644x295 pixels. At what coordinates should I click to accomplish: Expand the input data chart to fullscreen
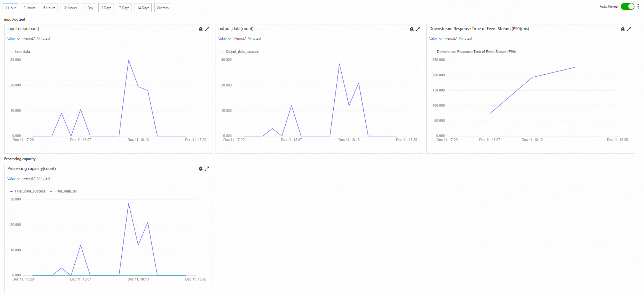207,29
